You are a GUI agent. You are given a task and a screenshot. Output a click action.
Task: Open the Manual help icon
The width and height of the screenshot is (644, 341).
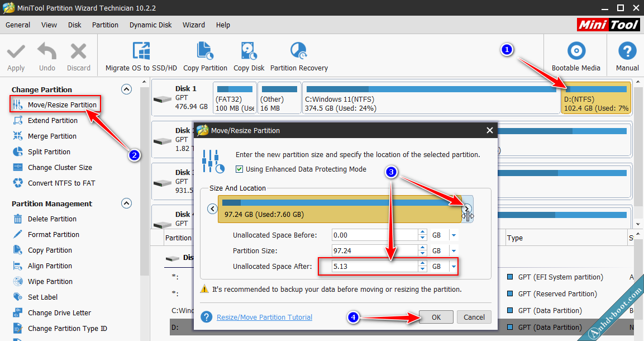[x=627, y=56]
